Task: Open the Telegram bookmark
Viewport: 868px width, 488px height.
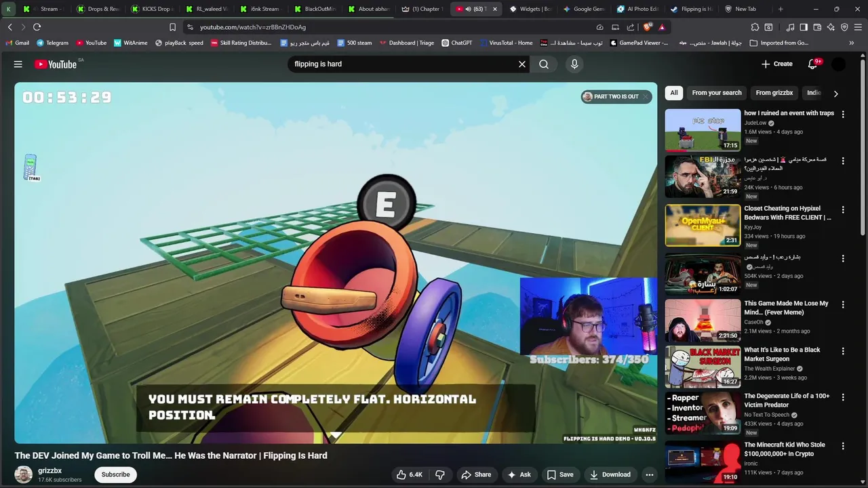Action: coord(52,43)
